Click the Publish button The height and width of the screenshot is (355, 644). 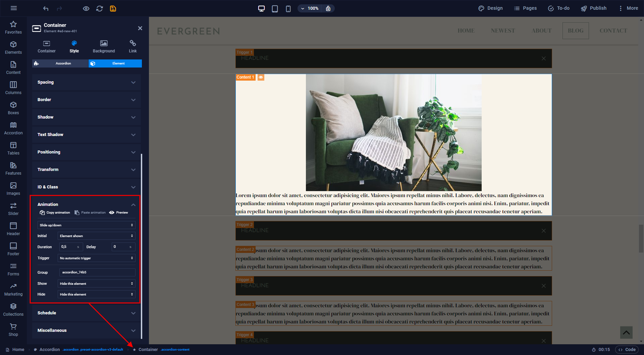[x=594, y=8]
